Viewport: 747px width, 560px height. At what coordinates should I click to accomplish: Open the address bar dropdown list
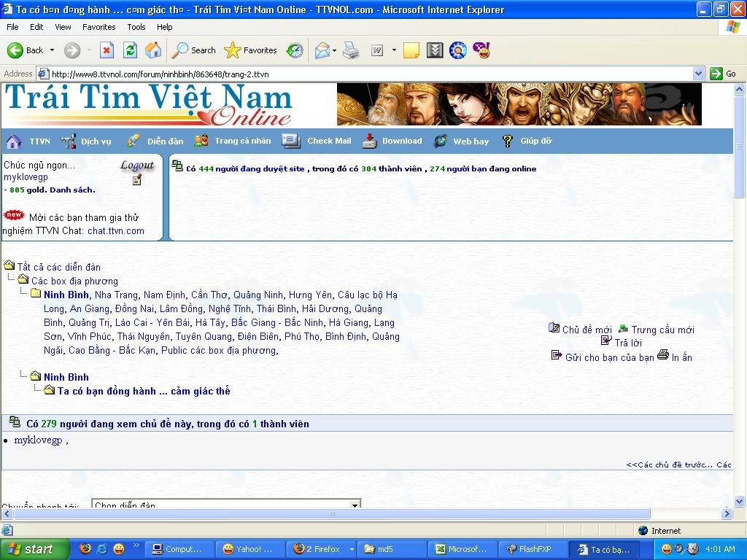(x=698, y=74)
